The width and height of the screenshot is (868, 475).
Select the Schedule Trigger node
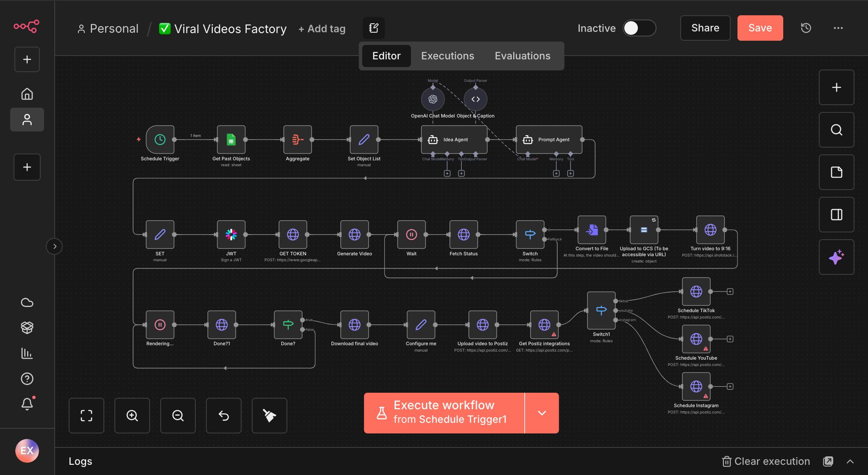click(160, 140)
